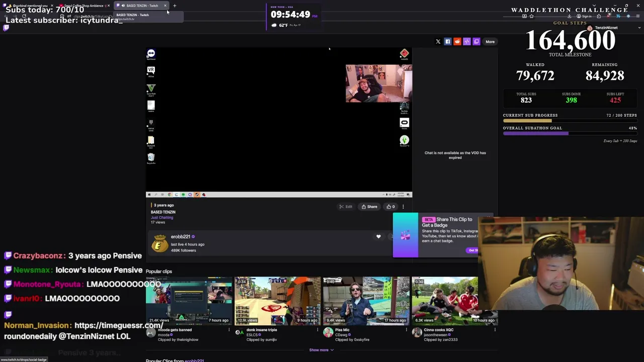
Task: Click the TenzinNiznet profile name at top right
Action: coord(606,28)
